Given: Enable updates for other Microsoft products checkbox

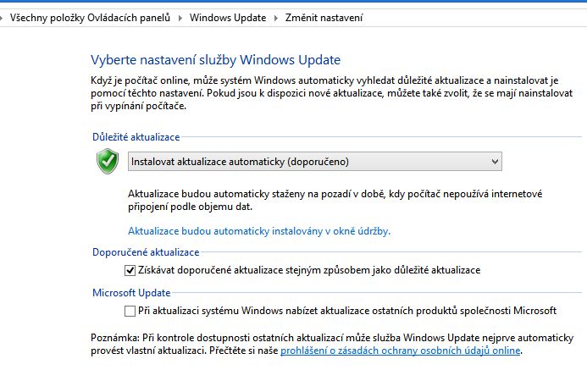Looking at the screenshot, I should point(130,311).
